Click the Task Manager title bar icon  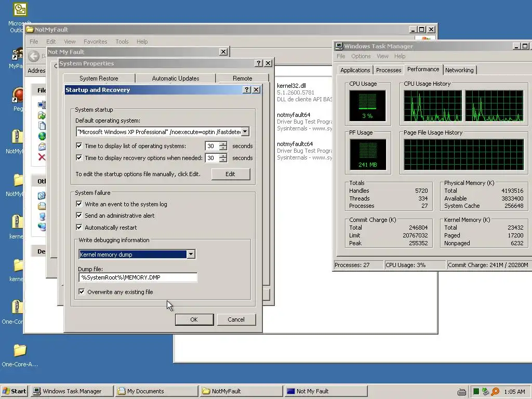pyautogui.click(x=339, y=46)
